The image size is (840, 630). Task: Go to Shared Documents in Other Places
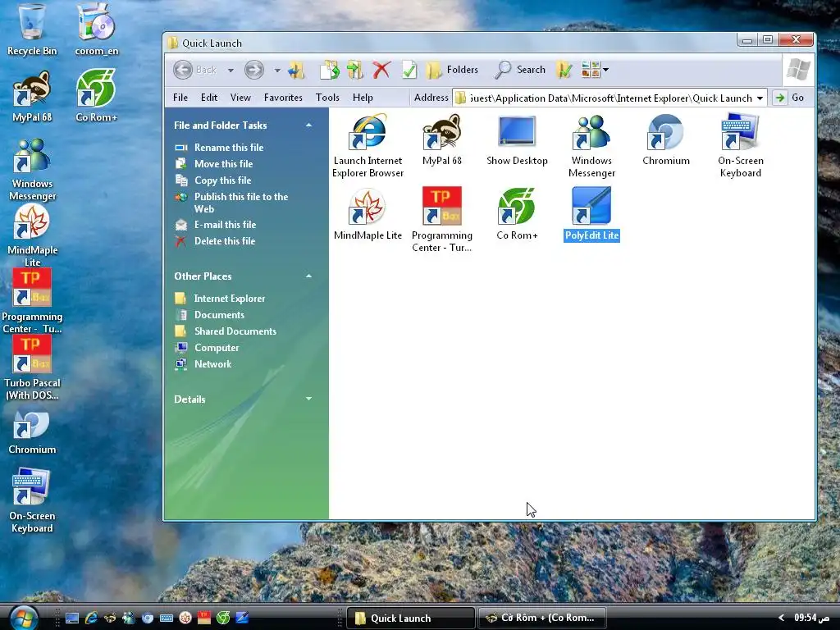(235, 331)
